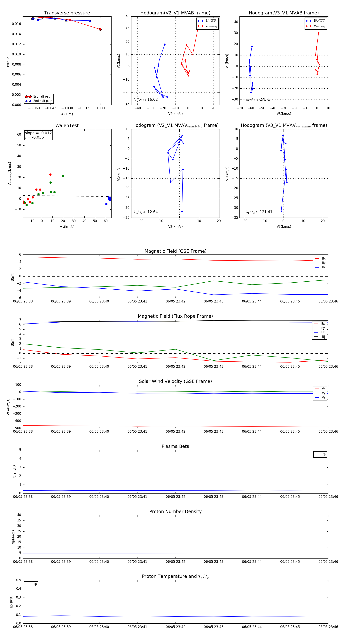This screenshot has width=351, height=644.
Task: Click the 'Proton Number Density' plot title
Action: [175, 511]
